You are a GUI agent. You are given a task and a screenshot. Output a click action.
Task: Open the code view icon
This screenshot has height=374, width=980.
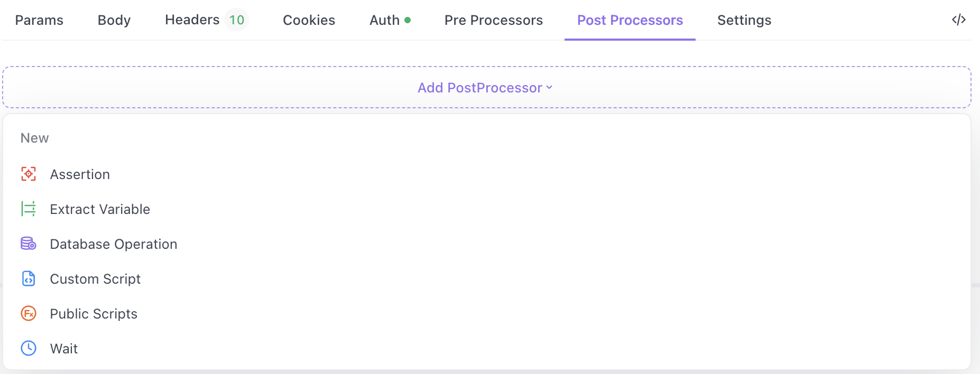tap(958, 20)
